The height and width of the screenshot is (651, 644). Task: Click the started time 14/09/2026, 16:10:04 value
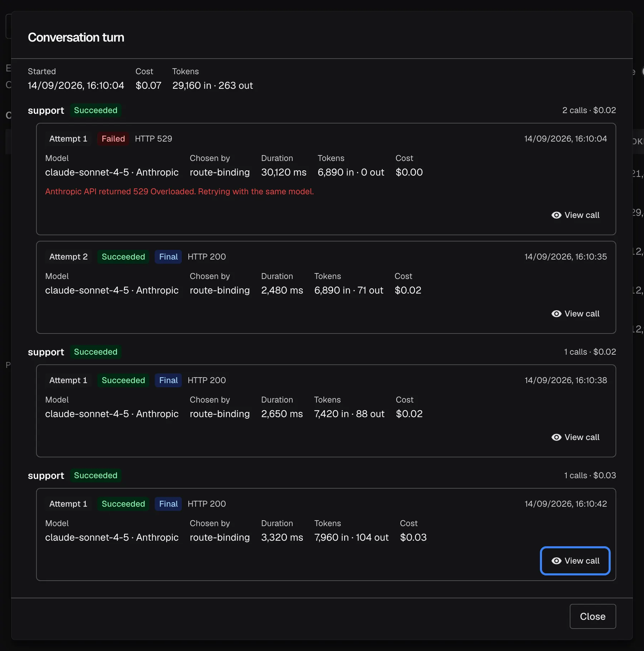point(76,85)
